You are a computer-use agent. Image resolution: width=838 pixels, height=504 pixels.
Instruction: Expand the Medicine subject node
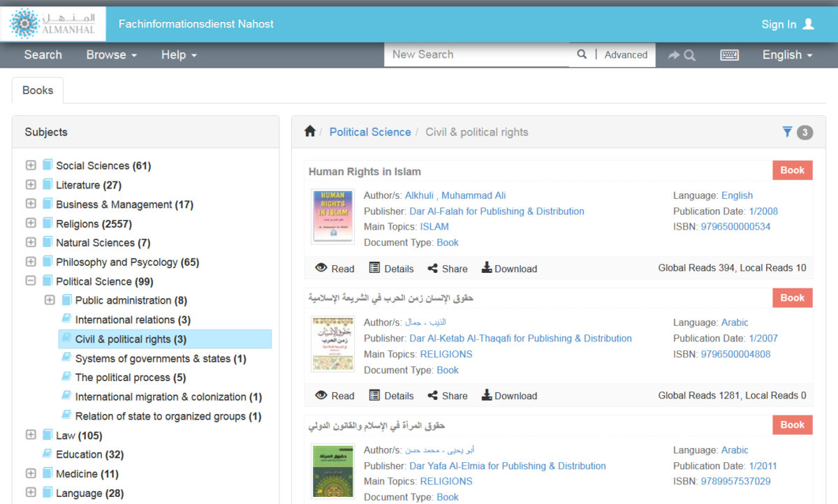pyautogui.click(x=31, y=473)
